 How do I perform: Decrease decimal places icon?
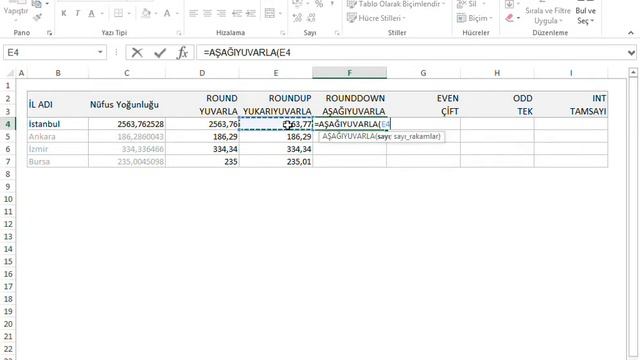click(x=311, y=18)
